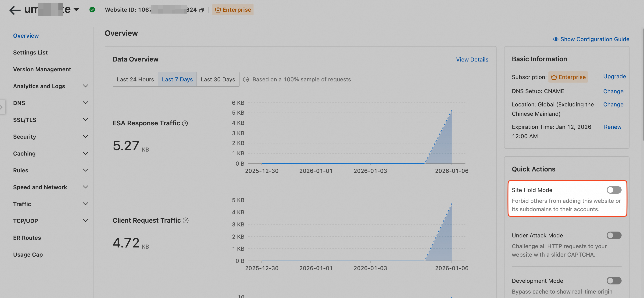644x298 pixels.
Task: Click Enterprise subscription badge in Basic Information
Action: point(568,77)
